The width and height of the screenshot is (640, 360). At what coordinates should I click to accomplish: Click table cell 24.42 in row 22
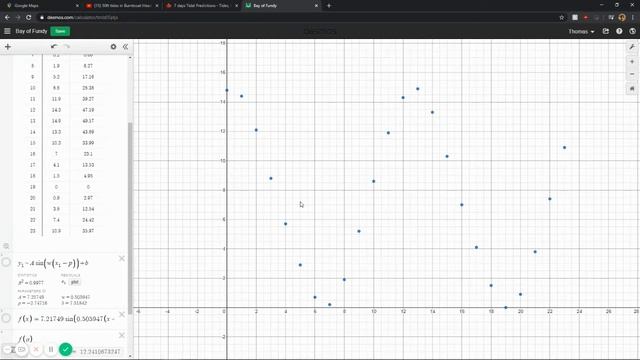(x=88, y=220)
